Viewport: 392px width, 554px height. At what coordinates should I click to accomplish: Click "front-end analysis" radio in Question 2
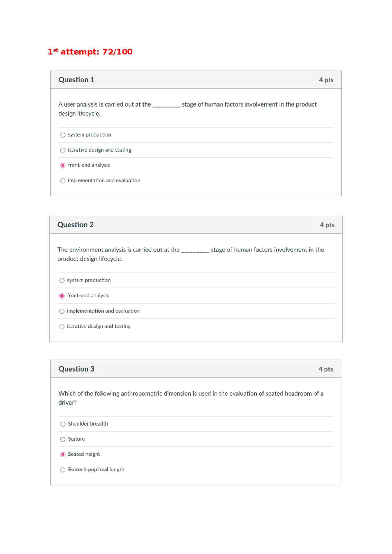pyautogui.click(x=62, y=296)
